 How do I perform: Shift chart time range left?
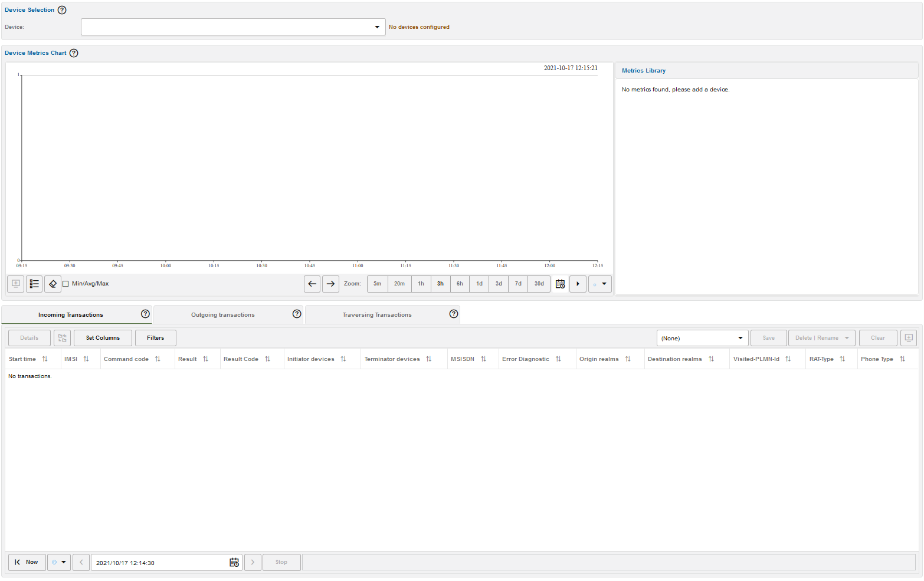312,284
